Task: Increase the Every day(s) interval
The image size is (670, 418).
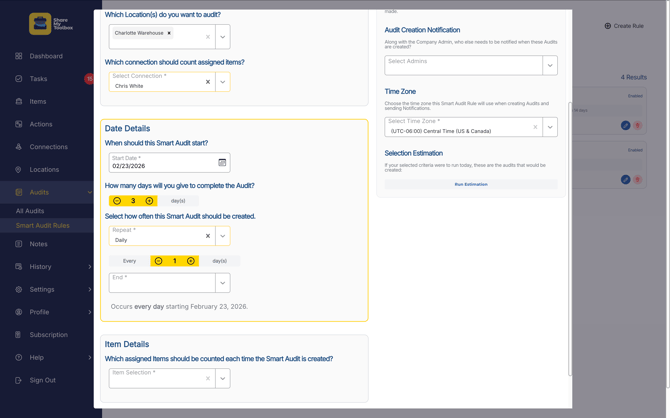Action: 191,261
